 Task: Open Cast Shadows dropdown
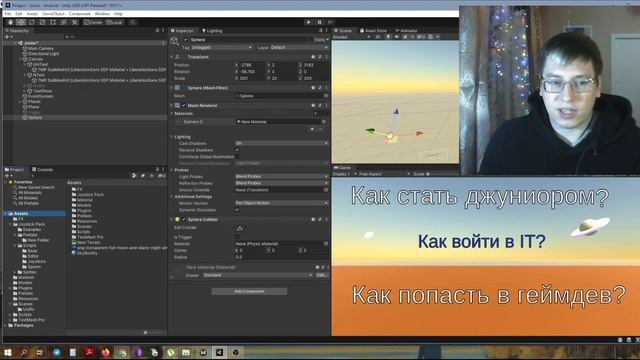tap(282, 143)
